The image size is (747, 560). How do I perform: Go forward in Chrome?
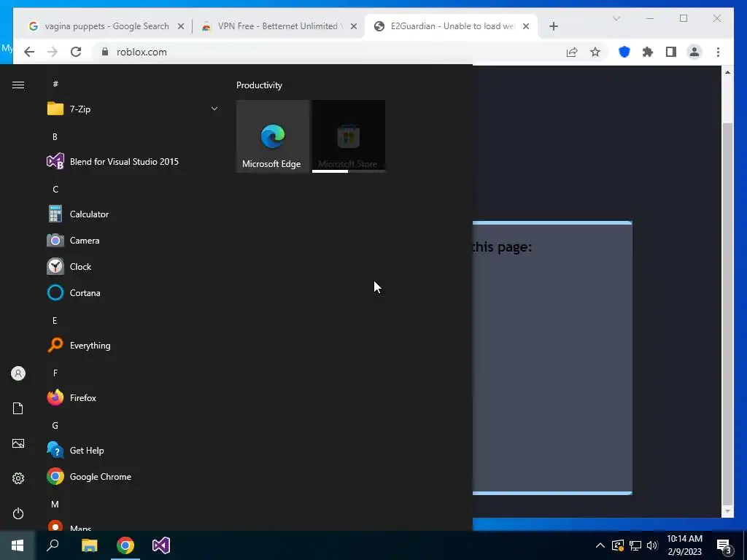53,52
